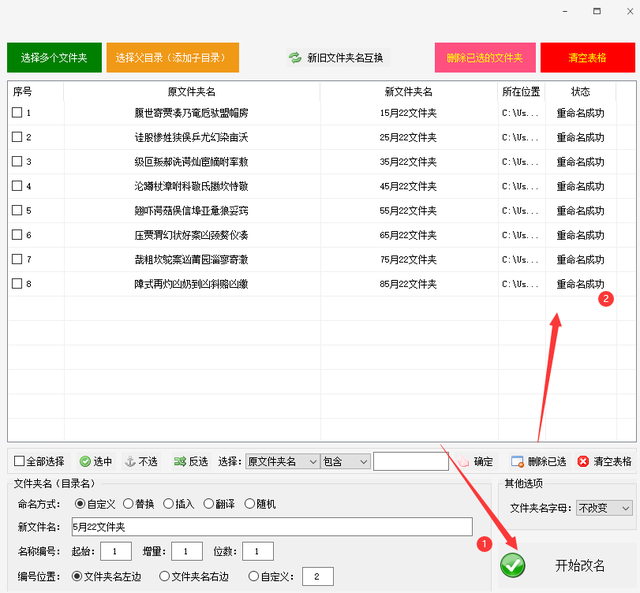Click the 75月22文件夹 cell
The image size is (640, 593).
(408, 260)
